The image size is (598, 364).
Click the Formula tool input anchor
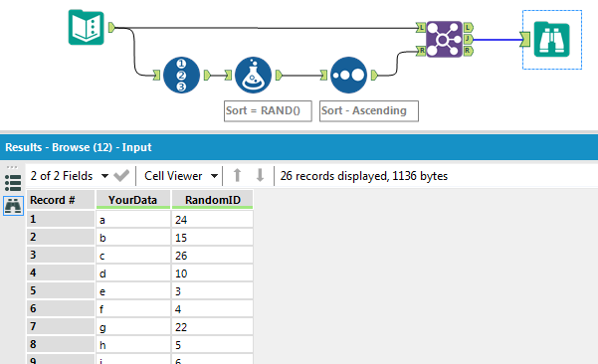[228, 75]
